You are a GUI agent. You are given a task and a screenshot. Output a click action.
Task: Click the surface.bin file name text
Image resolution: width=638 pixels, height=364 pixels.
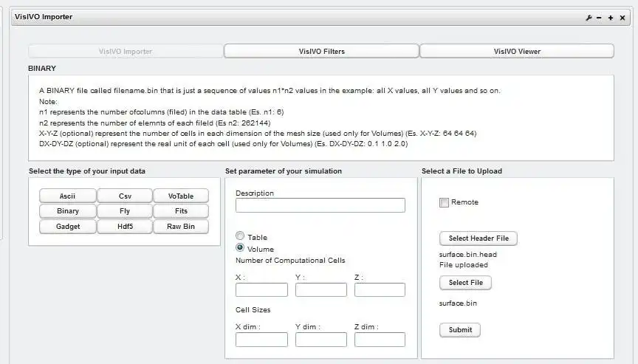[x=458, y=303]
